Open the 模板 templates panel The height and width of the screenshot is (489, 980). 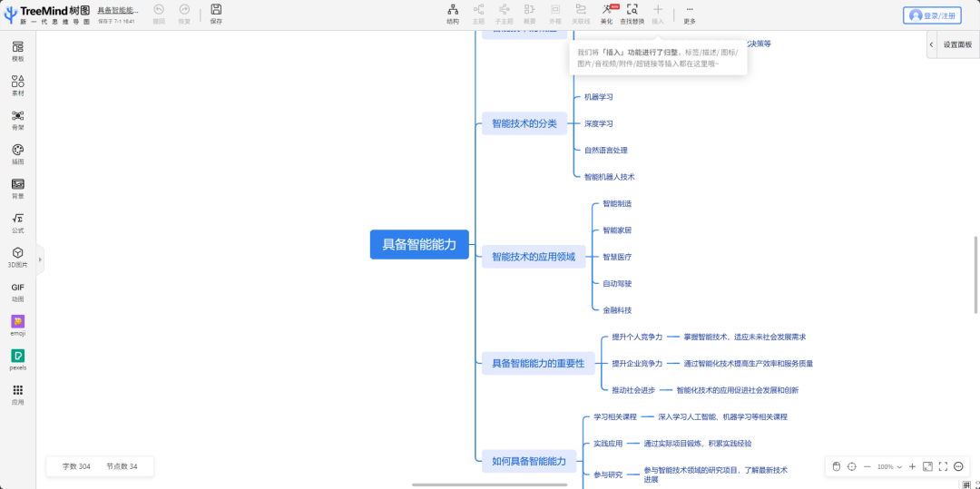point(17,51)
